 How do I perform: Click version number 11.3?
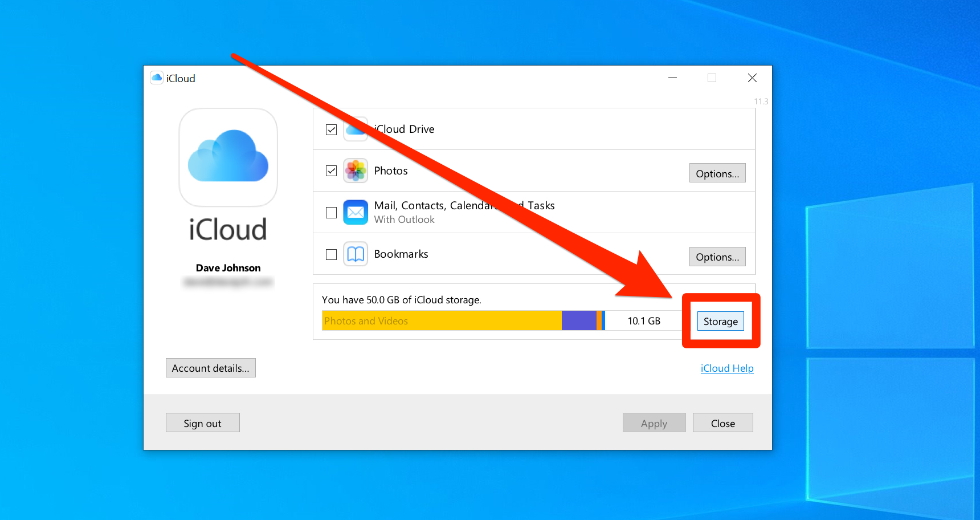761,101
